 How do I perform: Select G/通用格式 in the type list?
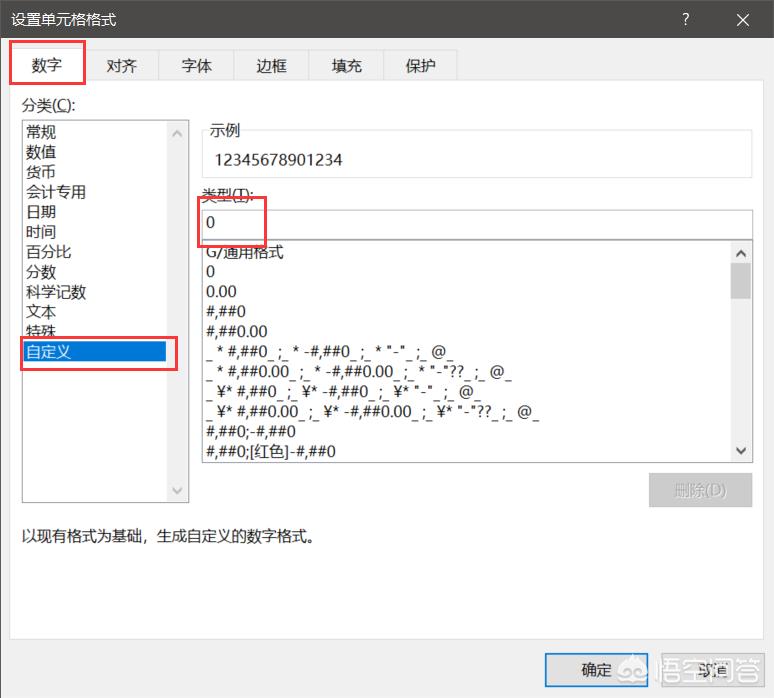point(244,252)
